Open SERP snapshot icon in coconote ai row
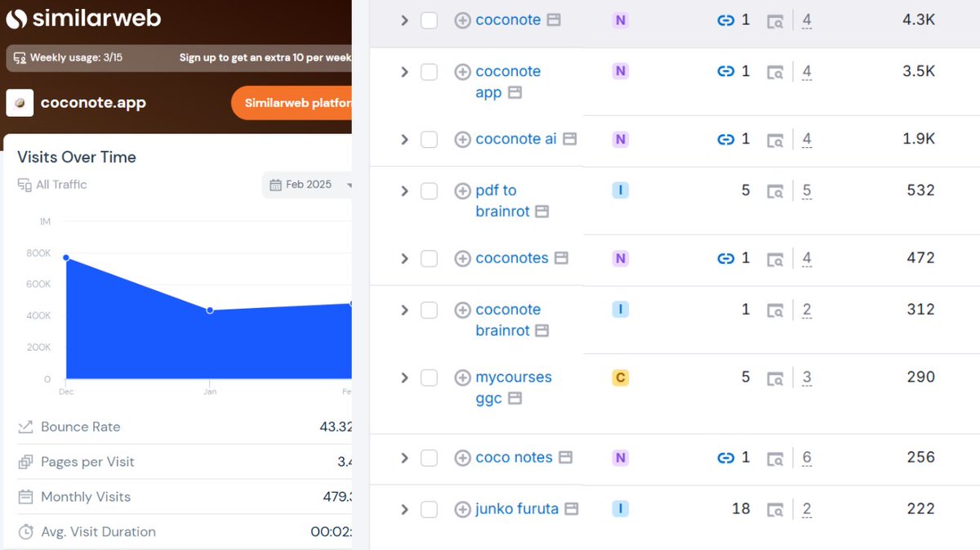 [x=775, y=140]
